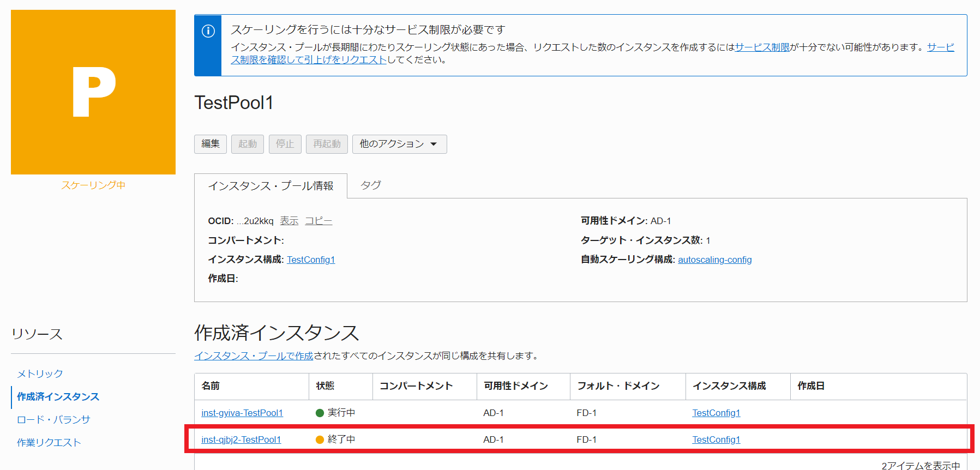Click the info icon in the scaling banner
The height and width of the screenshot is (470, 980).
click(x=208, y=31)
